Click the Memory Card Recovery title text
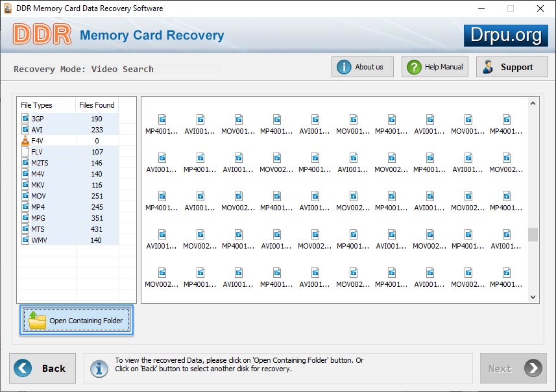Viewport: 556px width, 392px height. (152, 35)
